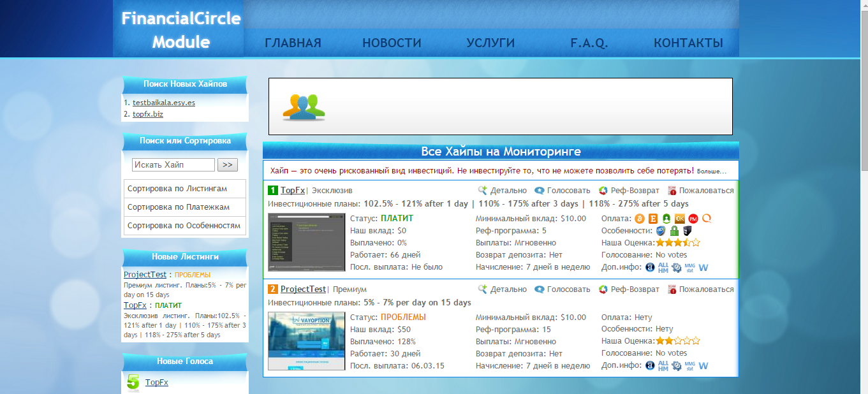Click the OKPay payment icon
Screen dimensions: 868x394
(680, 219)
